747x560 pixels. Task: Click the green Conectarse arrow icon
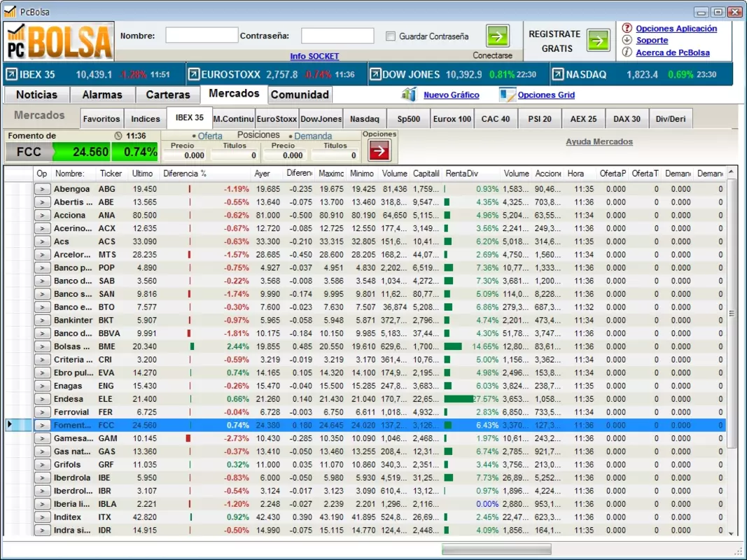[497, 36]
